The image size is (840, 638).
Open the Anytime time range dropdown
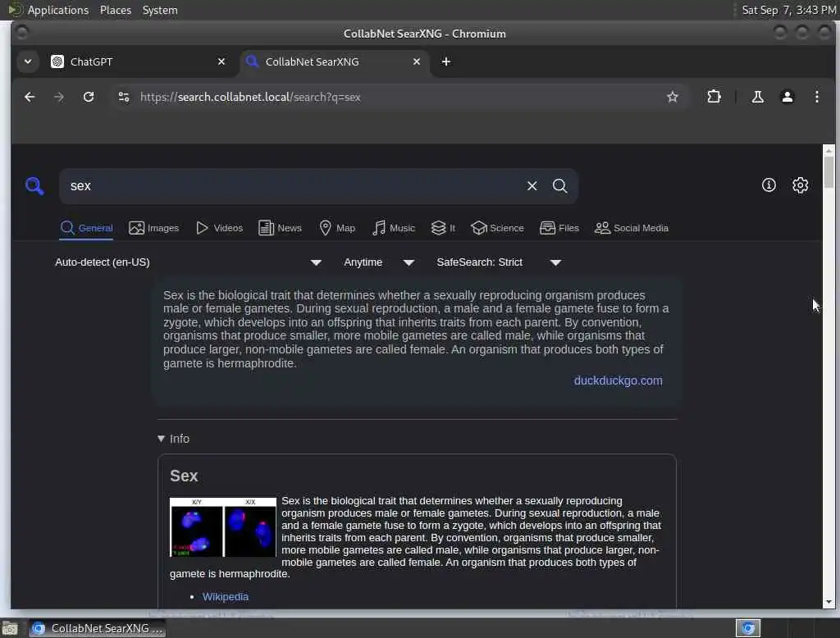click(x=379, y=262)
